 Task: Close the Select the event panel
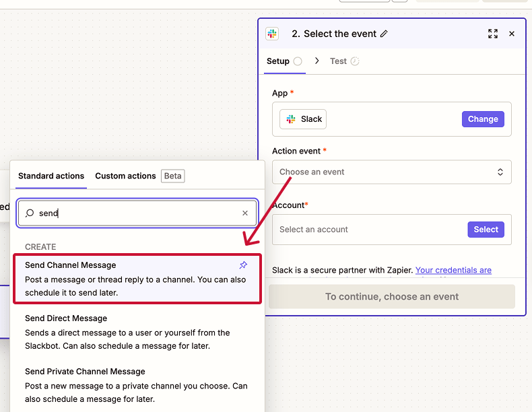[512, 34]
